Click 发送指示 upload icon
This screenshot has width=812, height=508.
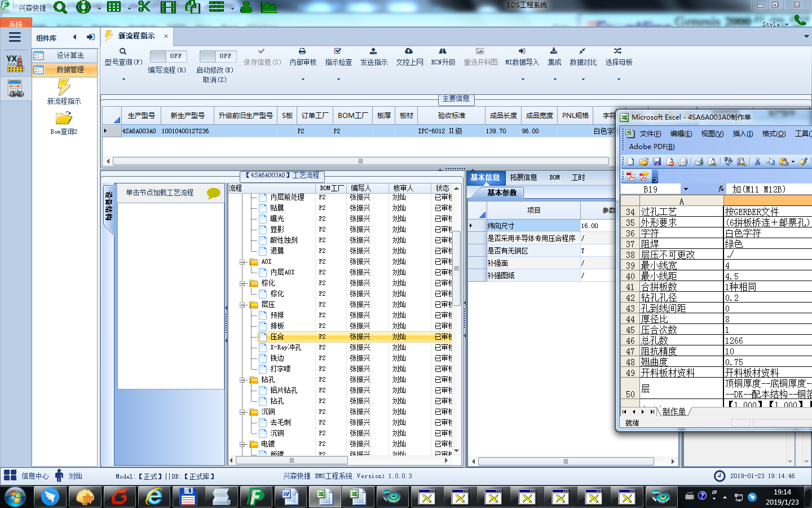click(x=374, y=51)
